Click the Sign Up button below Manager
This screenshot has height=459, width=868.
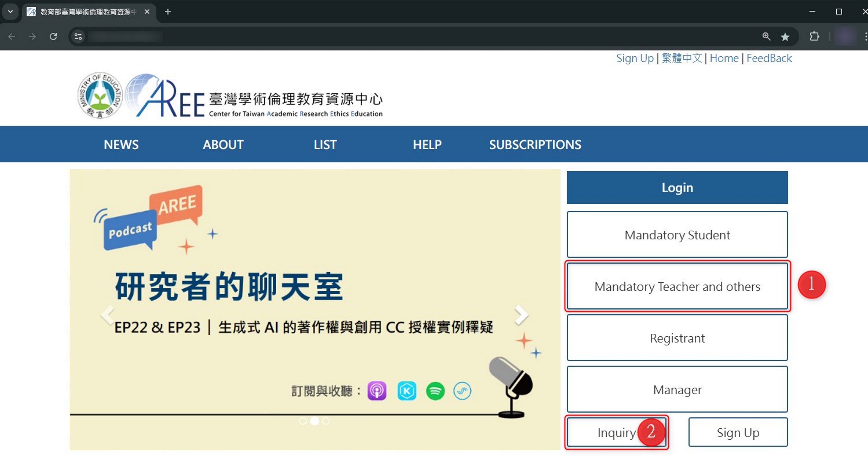(x=738, y=432)
